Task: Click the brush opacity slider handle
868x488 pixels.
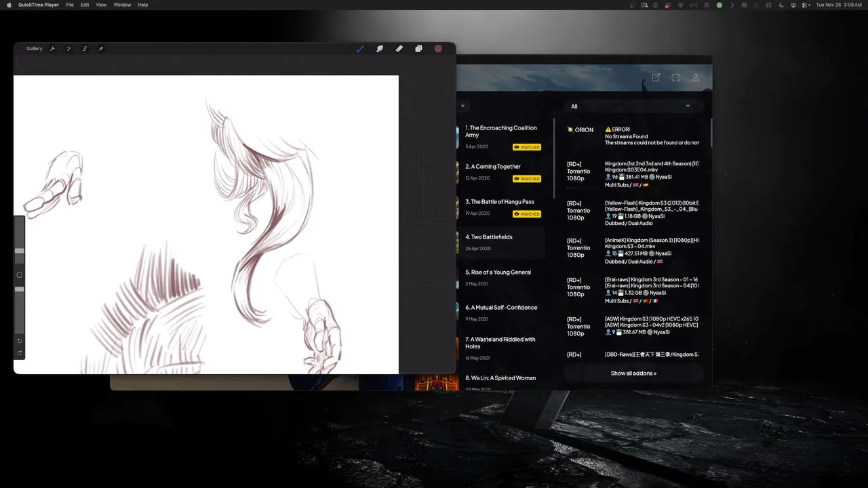Action: click(x=20, y=289)
